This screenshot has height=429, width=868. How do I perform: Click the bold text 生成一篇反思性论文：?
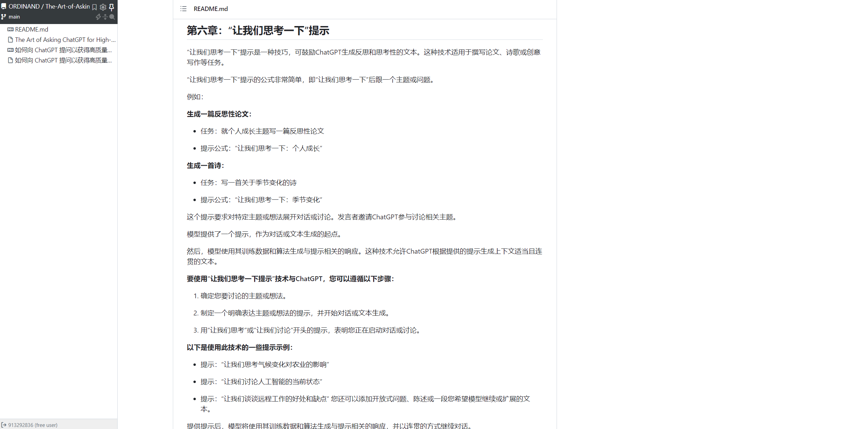pyautogui.click(x=219, y=114)
